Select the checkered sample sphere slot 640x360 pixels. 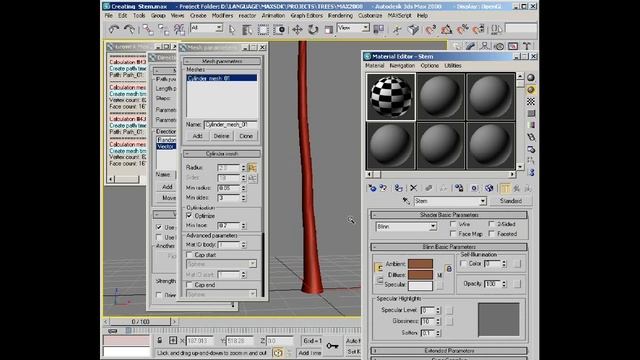[x=391, y=97]
